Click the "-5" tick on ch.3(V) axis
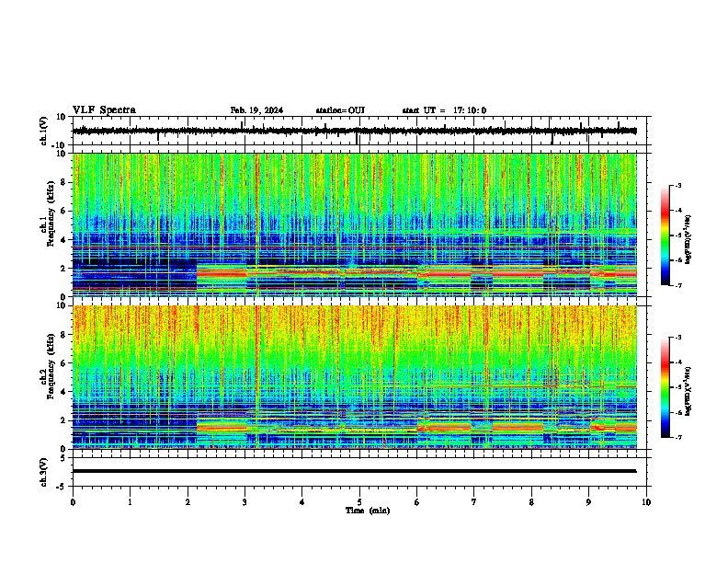 (x=62, y=487)
